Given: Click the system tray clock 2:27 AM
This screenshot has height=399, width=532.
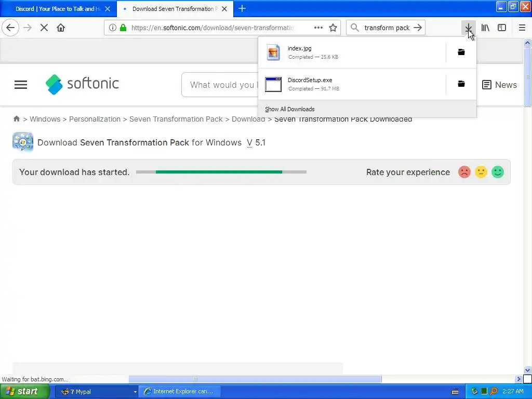Looking at the screenshot, I should [x=513, y=392].
